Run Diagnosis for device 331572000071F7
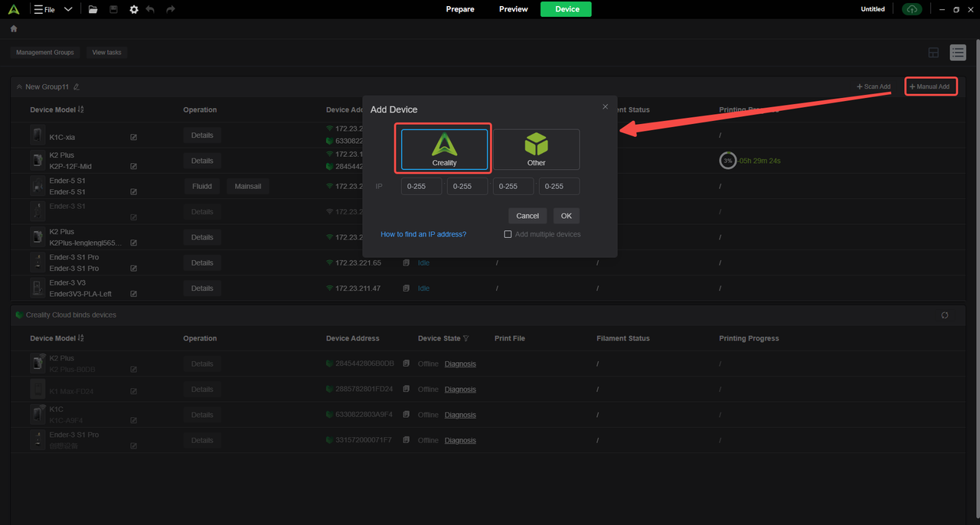This screenshot has height=525, width=980. pyautogui.click(x=460, y=440)
